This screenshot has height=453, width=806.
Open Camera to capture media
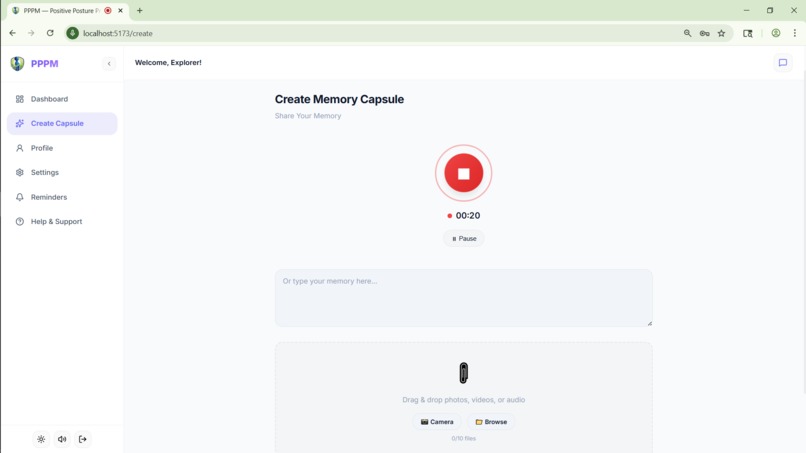(x=437, y=422)
